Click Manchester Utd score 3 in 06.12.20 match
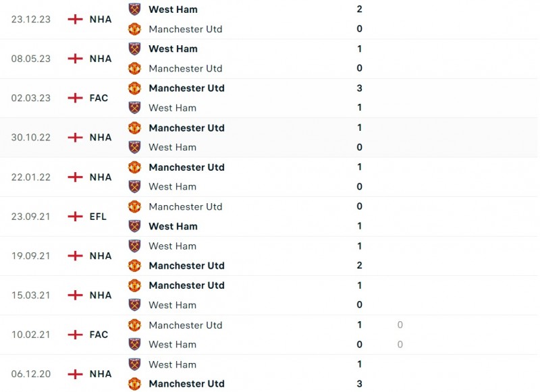The image size is (540, 392). coord(359,384)
